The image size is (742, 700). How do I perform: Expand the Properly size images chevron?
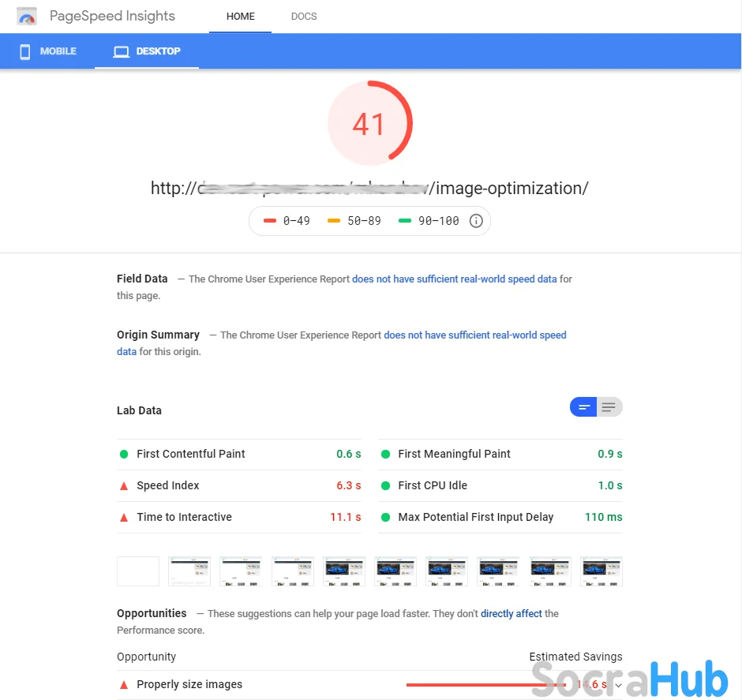(x=618, y=684)
